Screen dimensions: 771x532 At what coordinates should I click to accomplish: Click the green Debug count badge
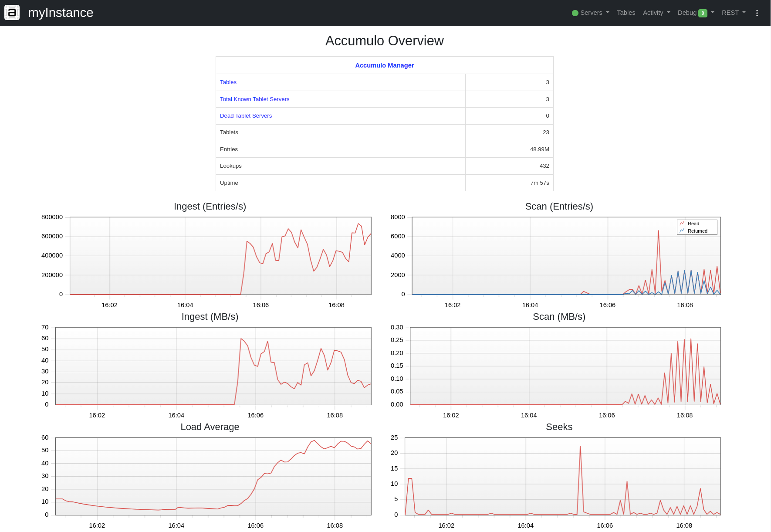(x=703, y=13)
